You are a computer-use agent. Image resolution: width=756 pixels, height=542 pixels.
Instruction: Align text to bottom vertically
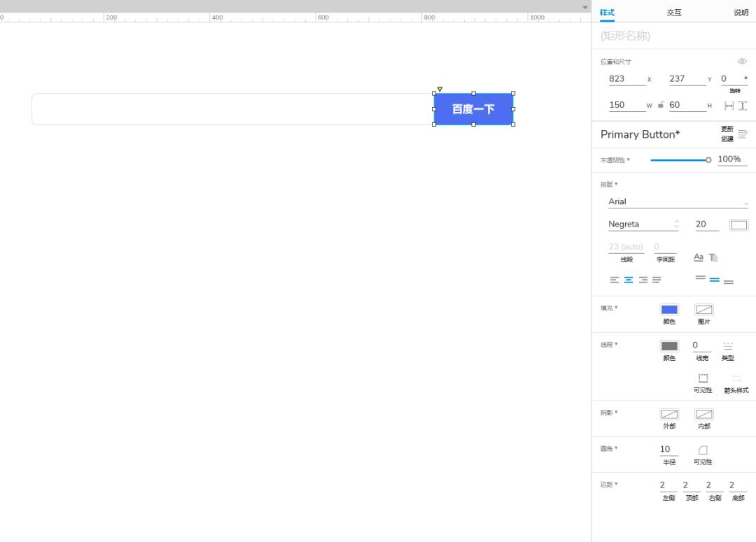(729, 282)
